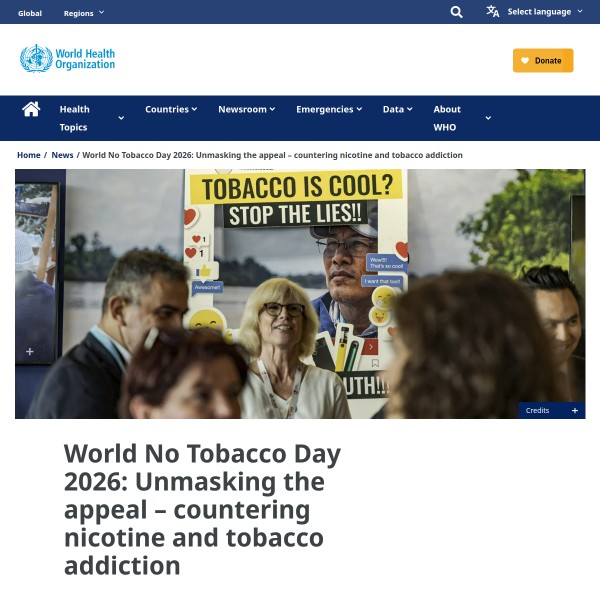Click the plus icon beside Credits
This screenshot has width=600, height=600.
[574, 410]
